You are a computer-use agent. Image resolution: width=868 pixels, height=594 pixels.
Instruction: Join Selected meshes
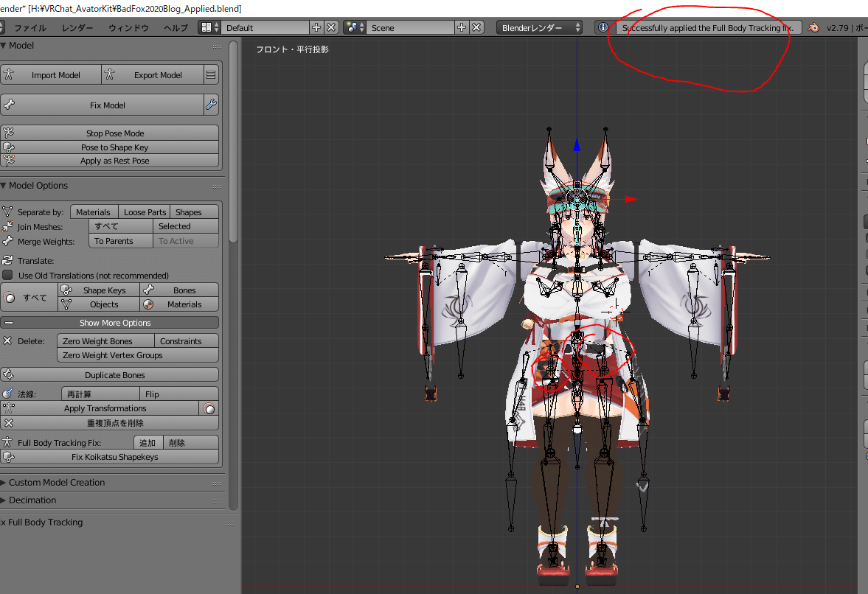click(x=186, y=226)
